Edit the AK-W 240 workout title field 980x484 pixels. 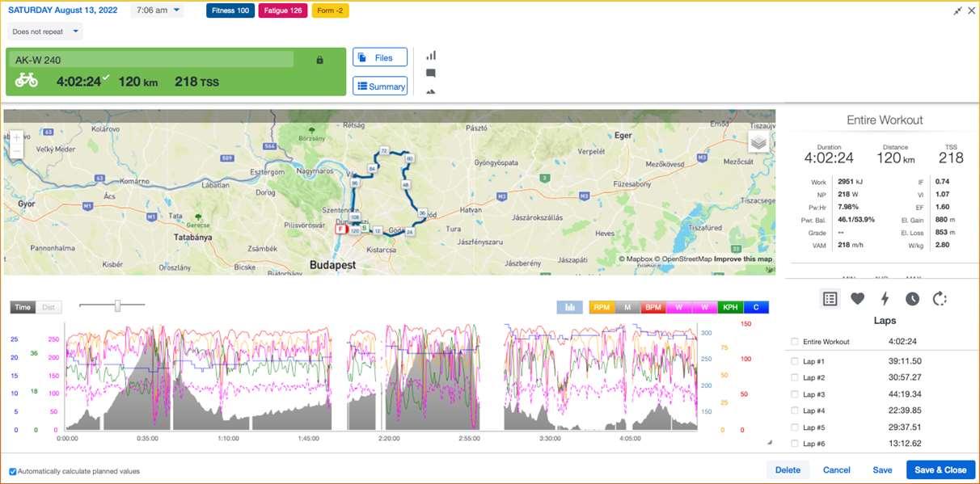point(152,60)
